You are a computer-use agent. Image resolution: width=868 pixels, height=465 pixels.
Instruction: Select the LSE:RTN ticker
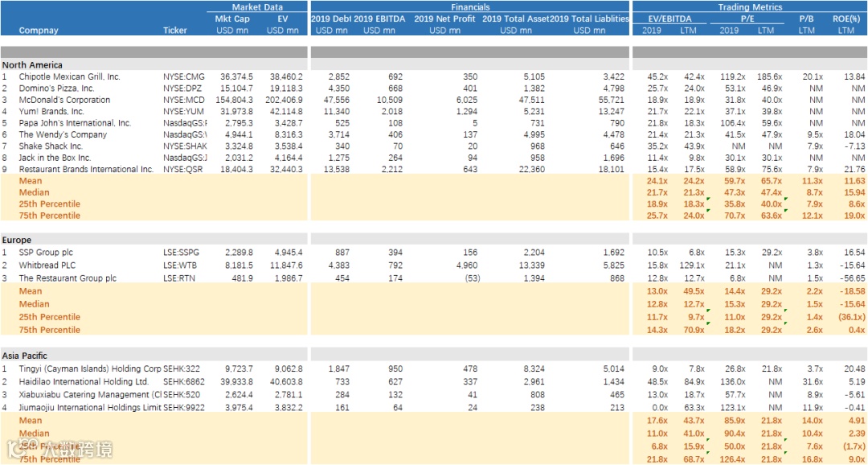tap(181, 278)
